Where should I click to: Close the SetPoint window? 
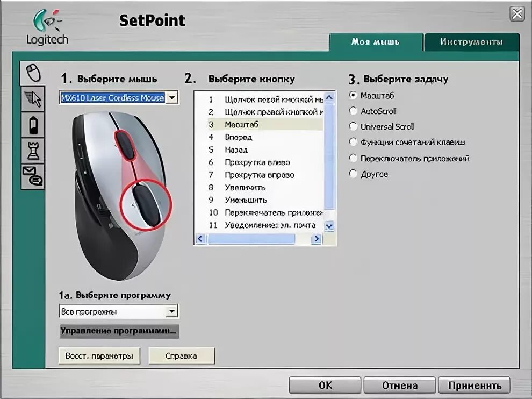[x=517, y=14]
